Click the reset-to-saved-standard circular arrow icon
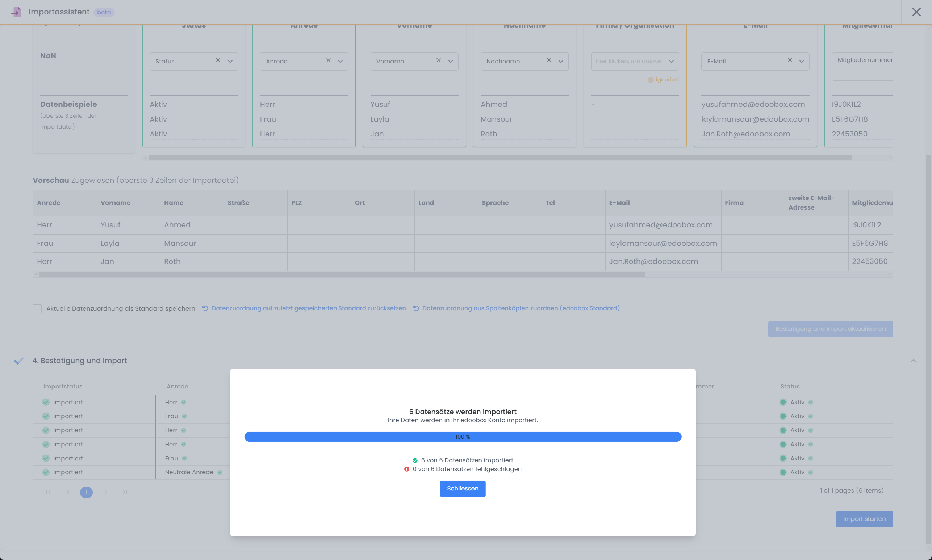 (x=205, y=308)
